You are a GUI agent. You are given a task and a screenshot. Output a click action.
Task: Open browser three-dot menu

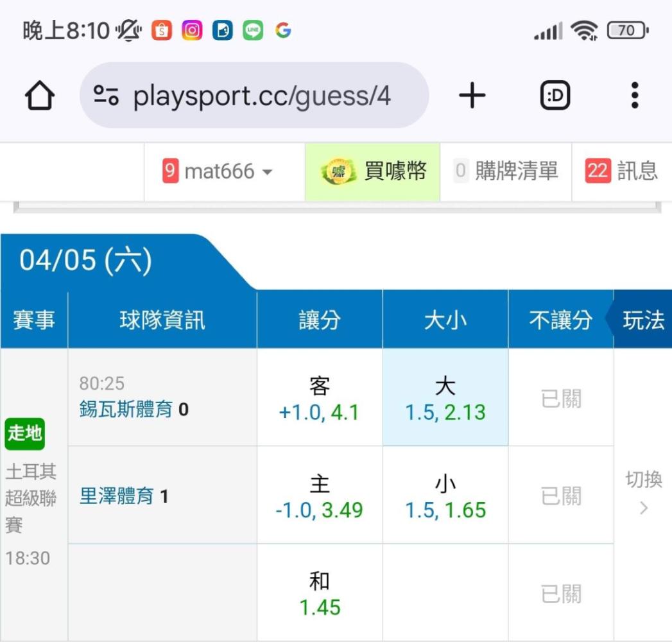click(x=634, y=96)
